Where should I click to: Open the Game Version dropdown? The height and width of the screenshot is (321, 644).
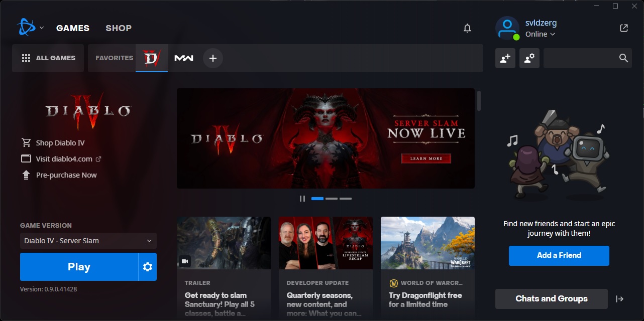point(88,241)
